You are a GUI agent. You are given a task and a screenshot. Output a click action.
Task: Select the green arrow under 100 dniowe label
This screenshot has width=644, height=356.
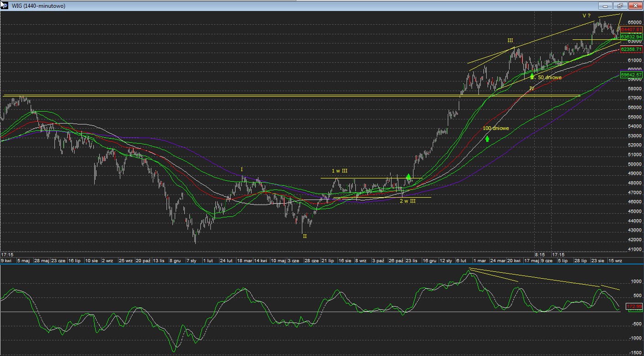coord(488,138)
